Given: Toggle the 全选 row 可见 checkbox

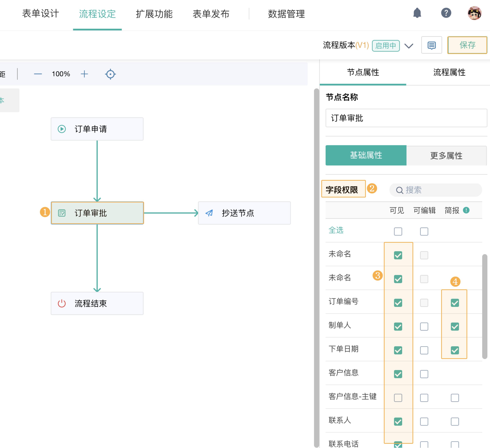Looking at the screenshot, I should point(398,231).
